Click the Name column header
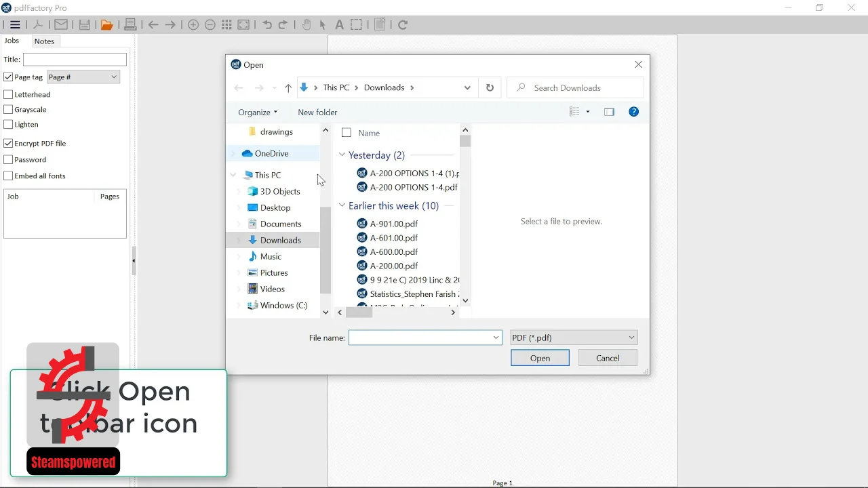The height and width of the screenshot is (488, 868). click(x=370, y=134)
